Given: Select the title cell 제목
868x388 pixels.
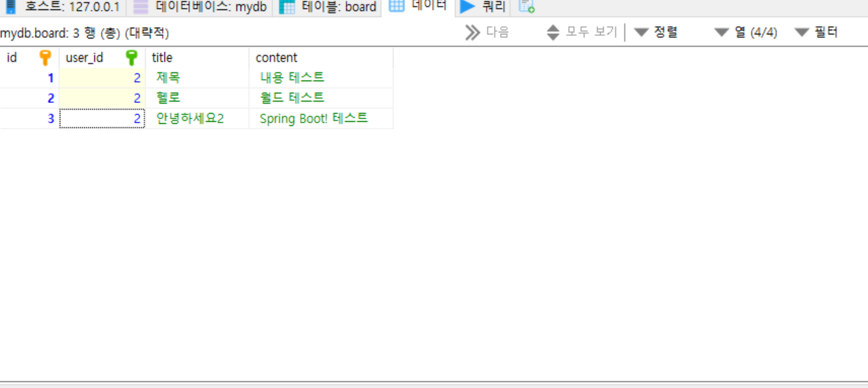Looking at the screenshot, I should [x=197, y=78].
